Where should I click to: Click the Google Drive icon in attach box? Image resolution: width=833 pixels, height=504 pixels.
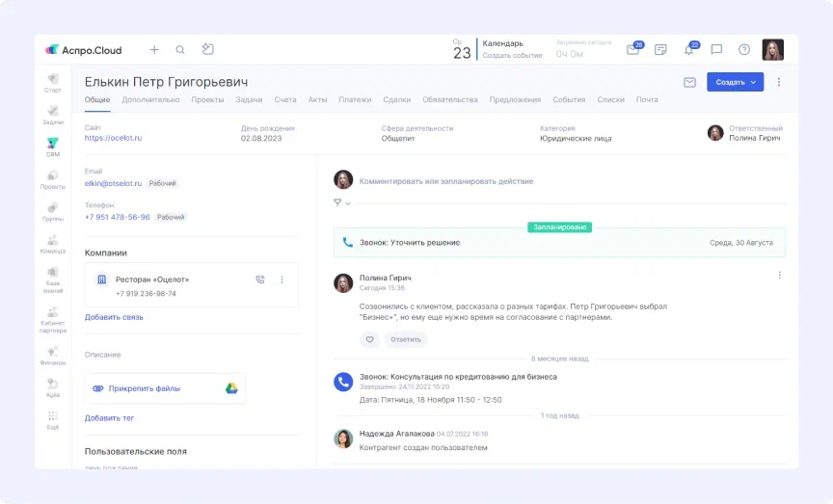pyautogui.click(x=231, y=388)
